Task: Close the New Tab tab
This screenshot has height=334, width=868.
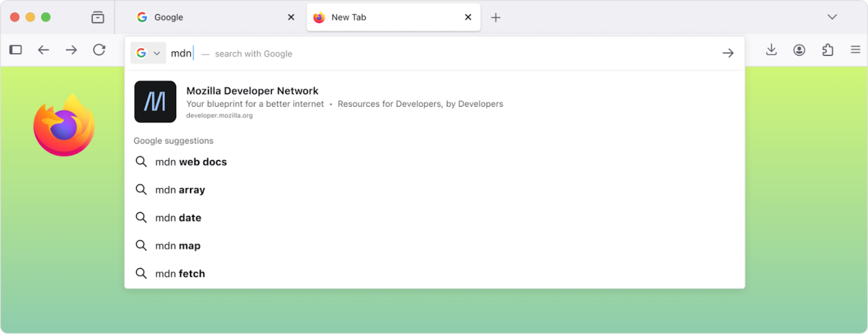Action: pos(468,17)
